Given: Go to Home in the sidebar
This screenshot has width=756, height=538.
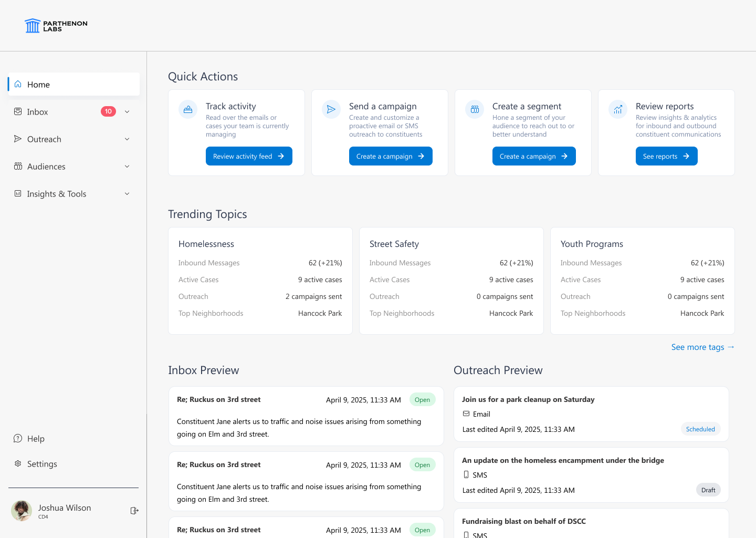Looking at the screenshot, I should (74, 84).
